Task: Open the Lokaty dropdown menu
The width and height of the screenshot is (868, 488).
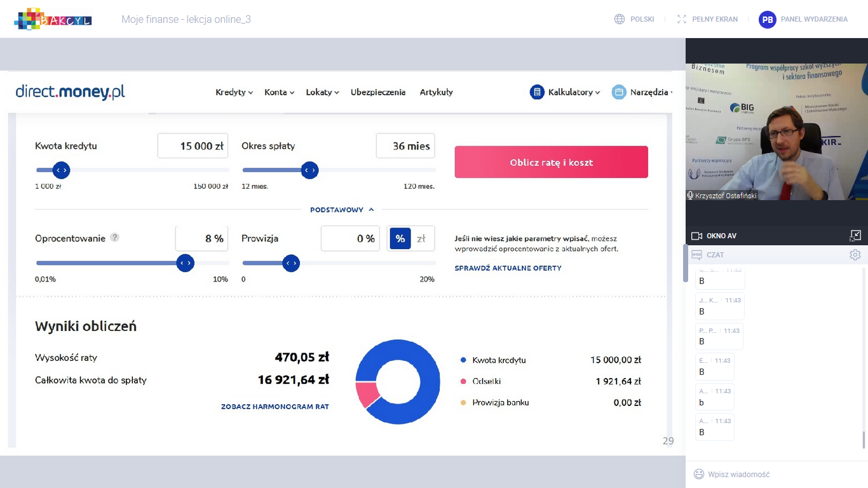Action: coord(322,92)
